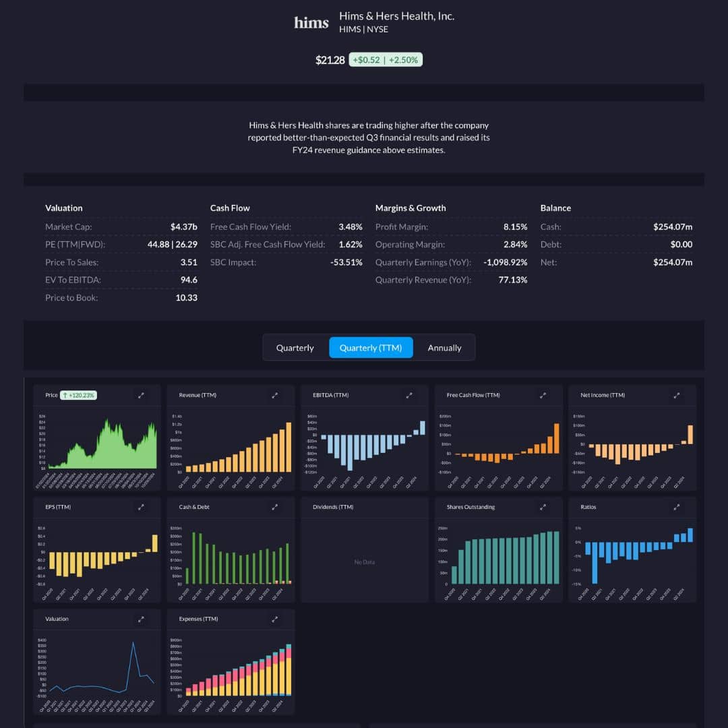Click Profit Margin value 8.15%

tap(516, 226)
